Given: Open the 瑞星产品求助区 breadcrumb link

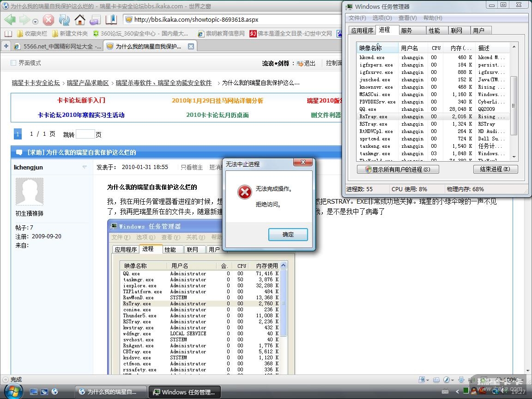Looking at the screenshot, I should coord(88,83).
